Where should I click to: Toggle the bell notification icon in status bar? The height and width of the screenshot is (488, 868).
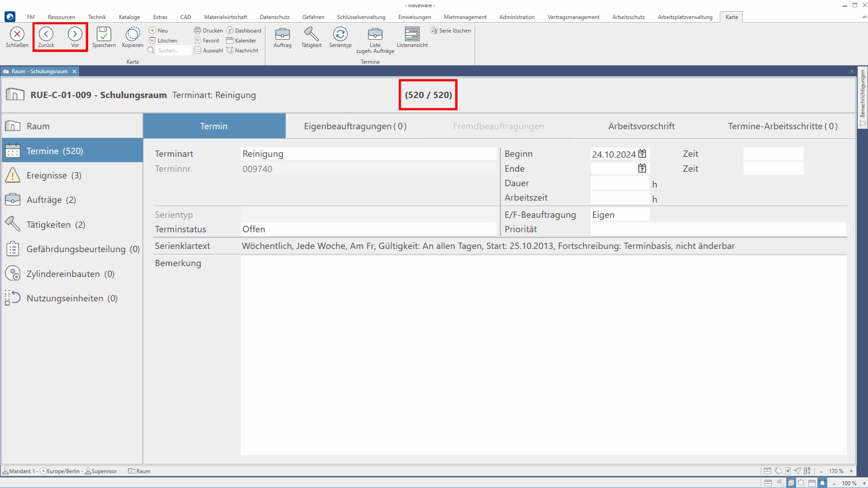[822, 483]
